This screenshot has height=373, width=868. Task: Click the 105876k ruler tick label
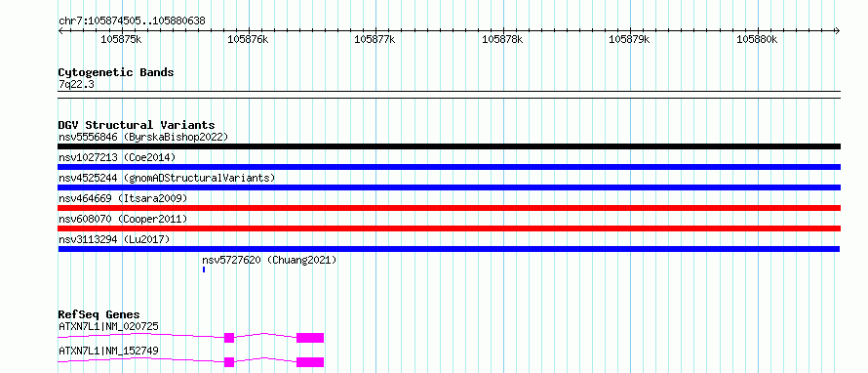click(248, 39)
